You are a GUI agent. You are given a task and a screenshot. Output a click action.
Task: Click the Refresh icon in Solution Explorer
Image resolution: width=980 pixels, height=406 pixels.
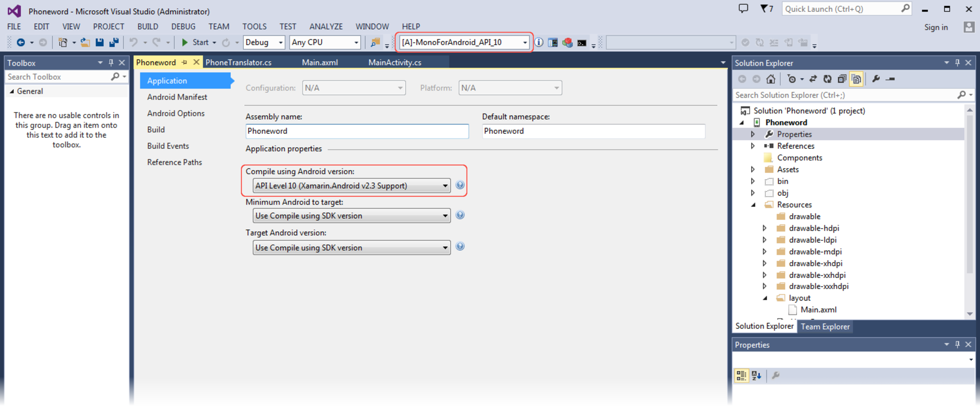827,79
